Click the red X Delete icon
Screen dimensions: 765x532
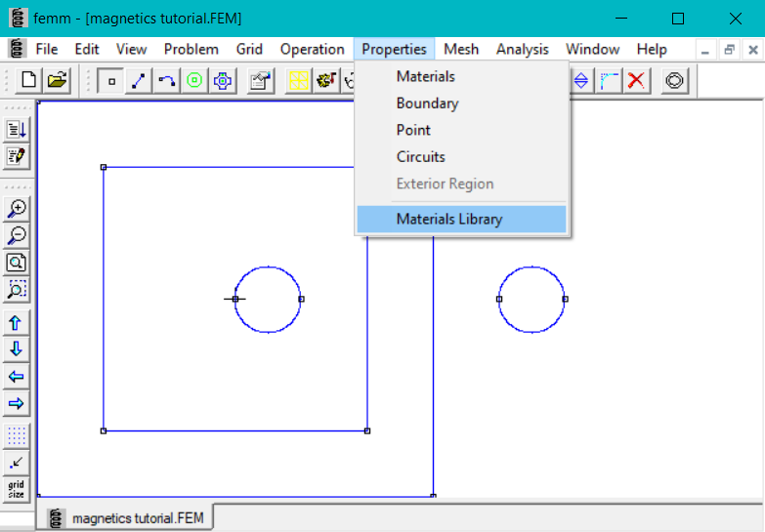636,81
